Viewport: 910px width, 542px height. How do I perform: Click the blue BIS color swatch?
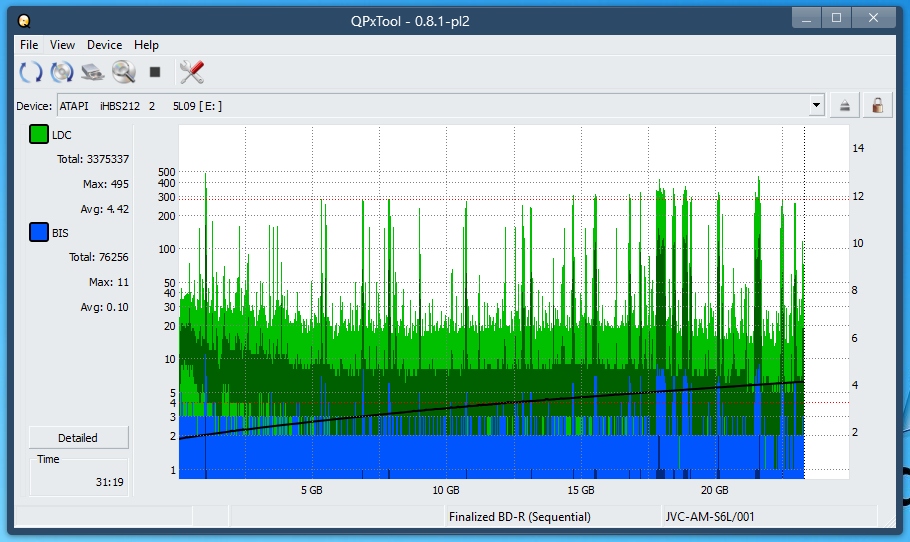38,233
